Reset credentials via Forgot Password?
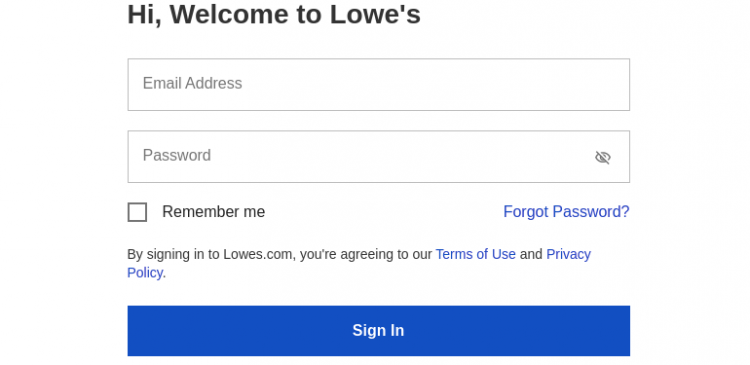This screenshot has width=750, height=365. tap(566, 211)
